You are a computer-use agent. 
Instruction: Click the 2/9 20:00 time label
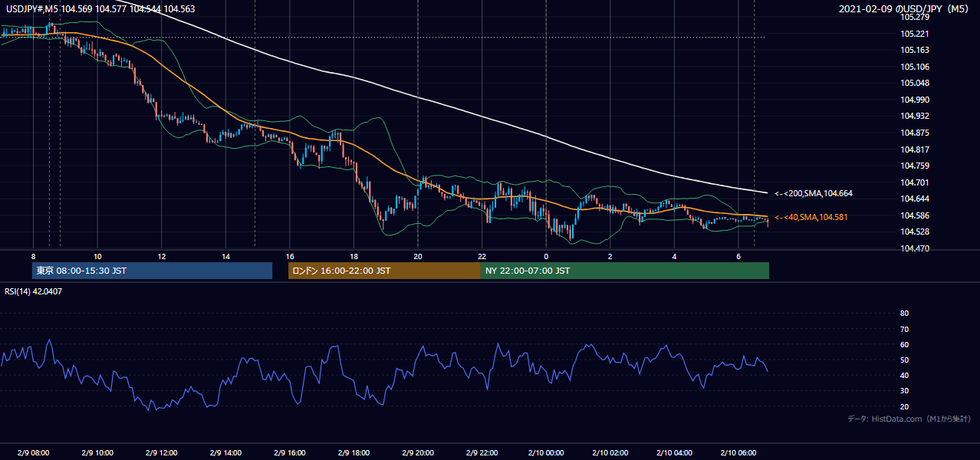418,453
